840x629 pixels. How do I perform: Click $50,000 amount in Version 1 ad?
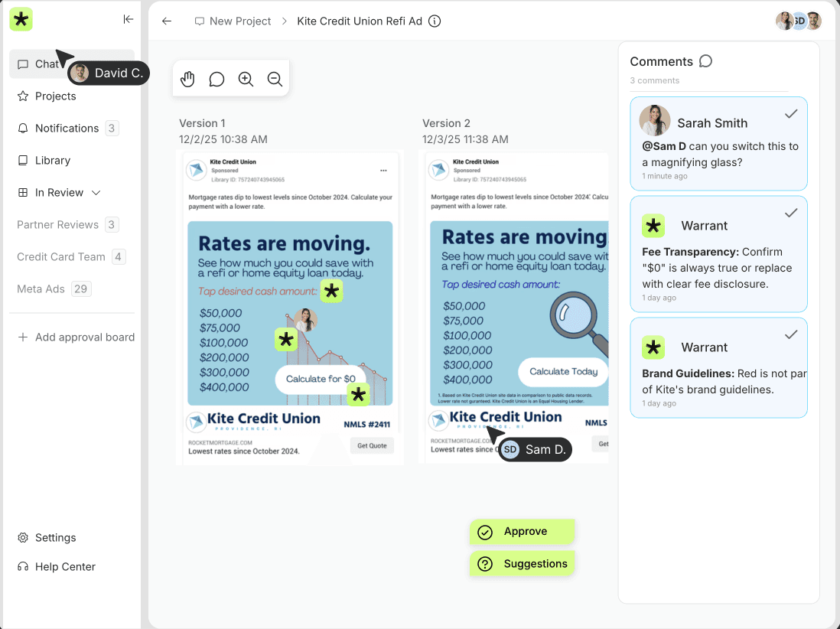(x=221, y=313)
